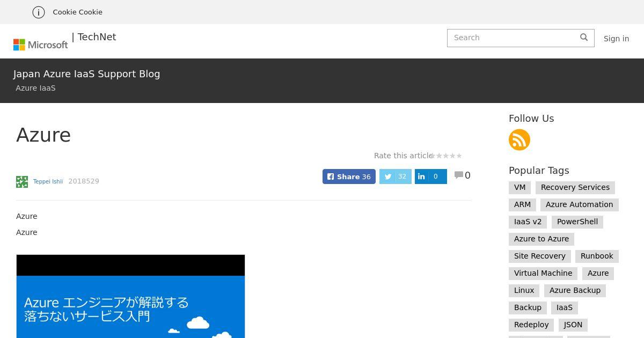Share the article on LinkedIn

coord(431,177)
